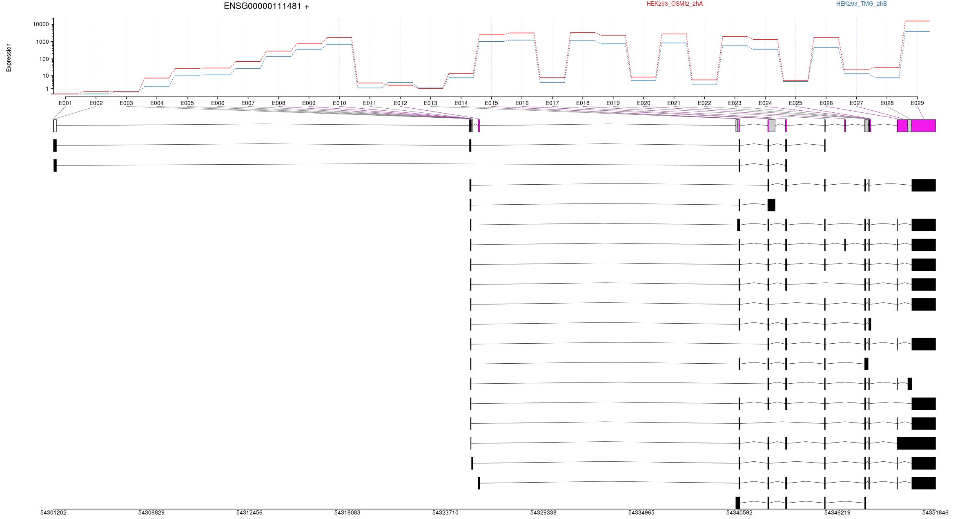Click genomic coordinate 54351846
This screenshot has height=519, width=980.
pyautogui.click(x=935, y=512)
